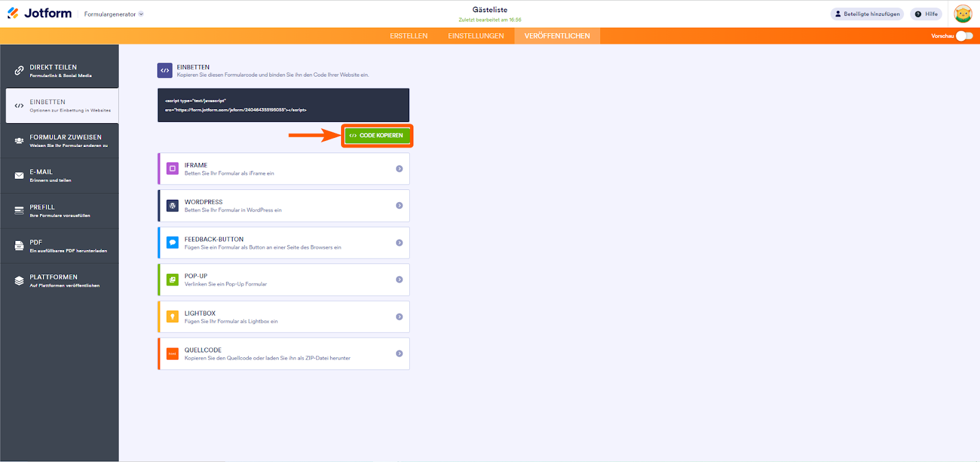Click the Plattformen layers icon
This screenshot has width=980, height=462.
click(x=19, y=281)
